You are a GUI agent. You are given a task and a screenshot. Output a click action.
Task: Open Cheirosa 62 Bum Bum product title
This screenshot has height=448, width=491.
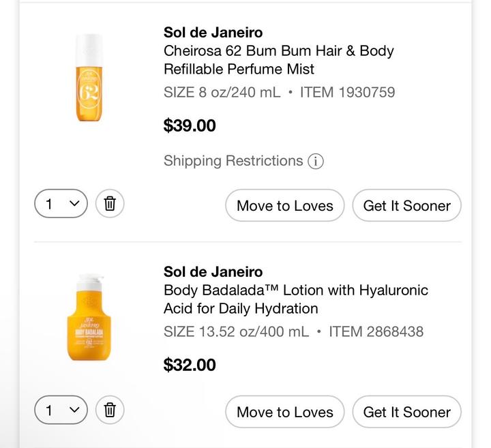pos(278,59)
